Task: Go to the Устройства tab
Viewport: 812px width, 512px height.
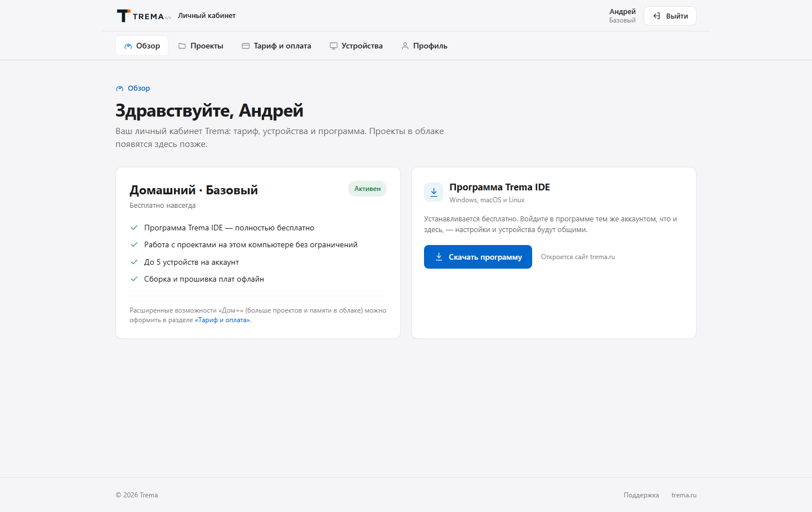Action: click(x=356, y=46)
